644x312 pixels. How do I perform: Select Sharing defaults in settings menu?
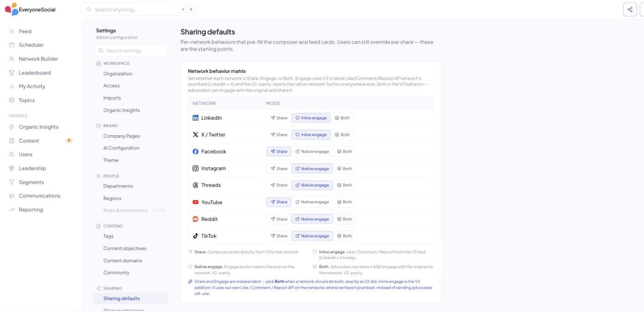click(130, 299)
